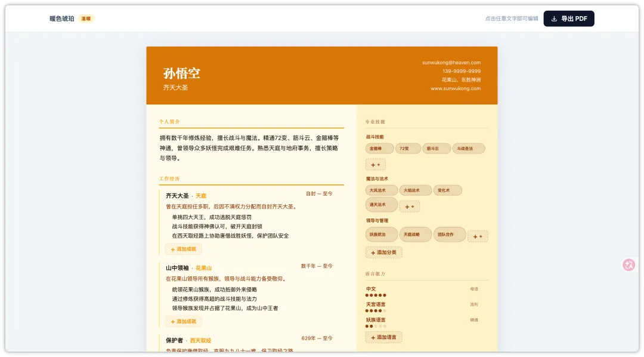This screenshot has width=644, height=357.
Task: Select the 斗战圣法 skill tag
Action: click(x=469, y=149)
